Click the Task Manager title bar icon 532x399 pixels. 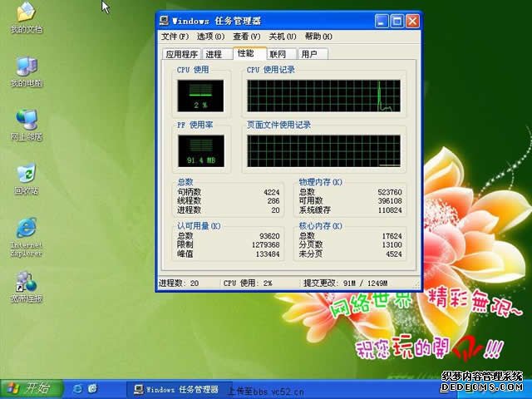point(165,21)
